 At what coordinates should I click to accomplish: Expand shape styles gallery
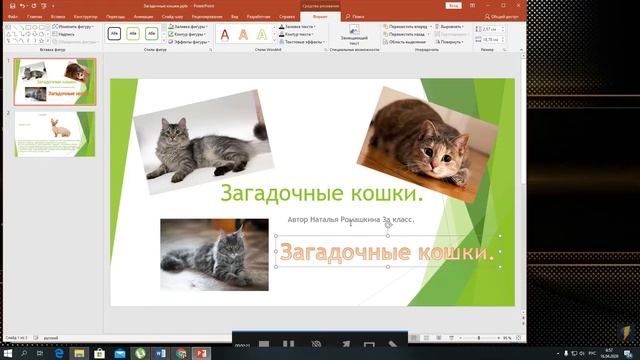tap(164, 41)
